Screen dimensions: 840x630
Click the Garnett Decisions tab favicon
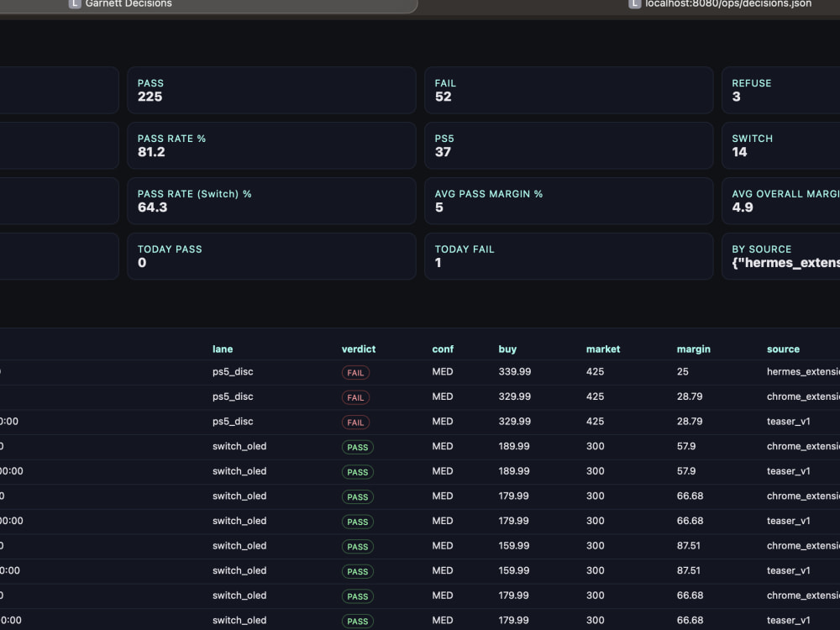(75, 3)
